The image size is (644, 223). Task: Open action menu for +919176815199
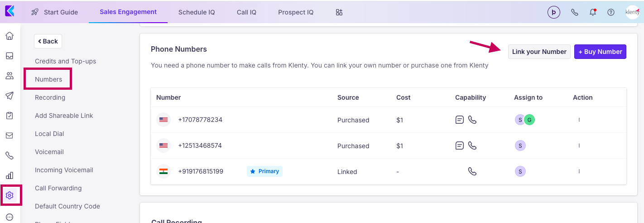coord(579,171)
